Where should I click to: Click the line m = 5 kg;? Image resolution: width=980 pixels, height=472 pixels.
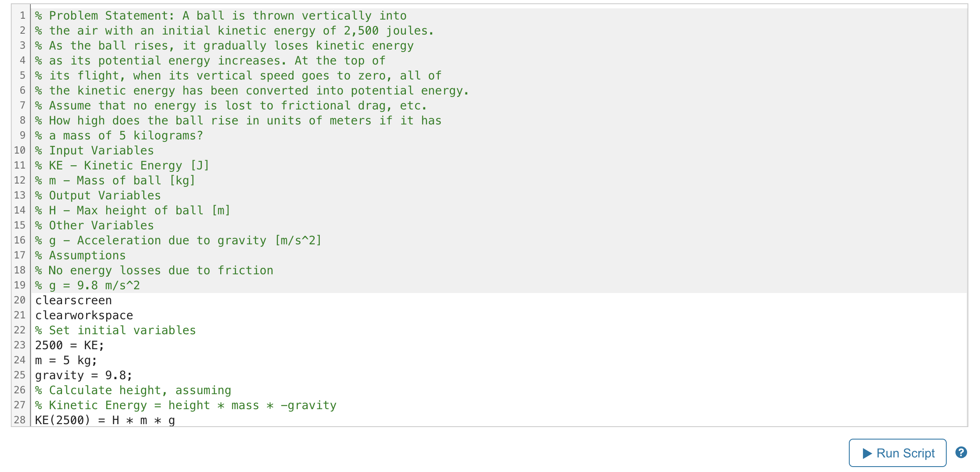pyautogui.click(x=65, y=360)
